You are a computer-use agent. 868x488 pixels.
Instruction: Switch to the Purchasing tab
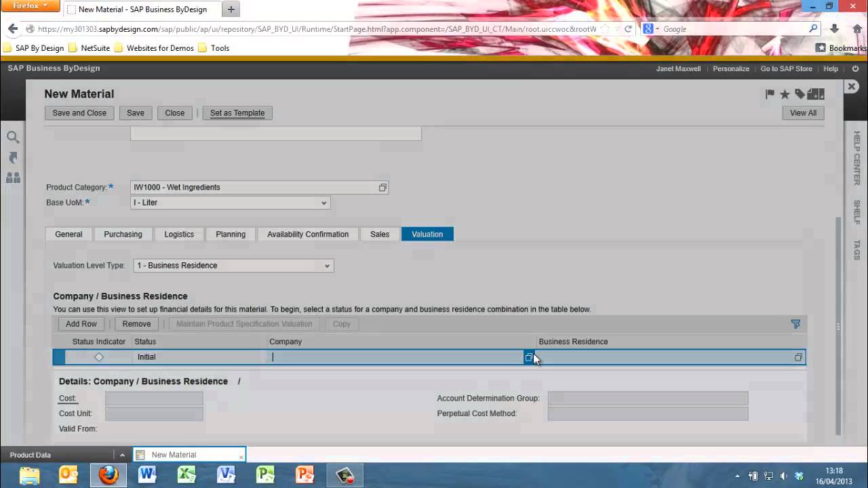pos(123,235)
